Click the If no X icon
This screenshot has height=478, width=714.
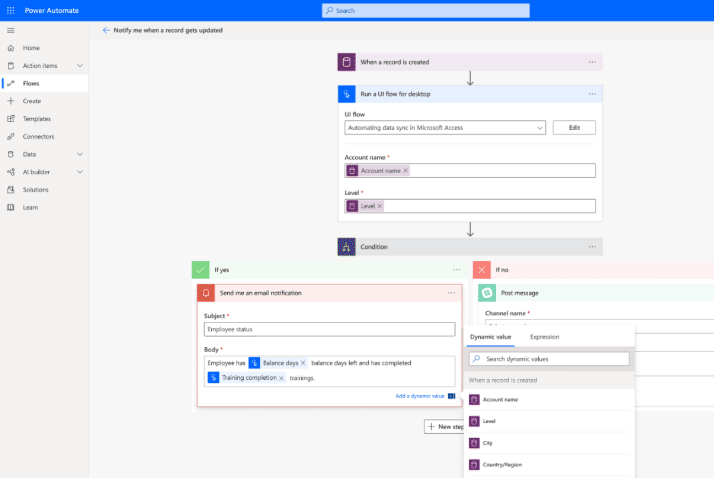click(x=482, y=270)
